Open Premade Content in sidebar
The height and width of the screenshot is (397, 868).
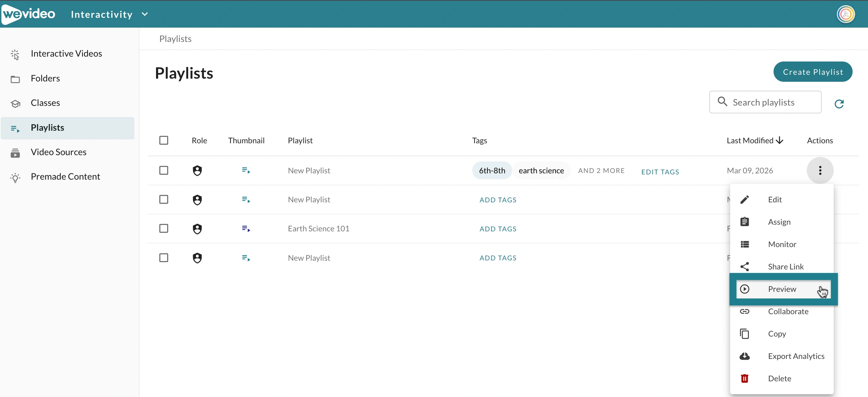[68, 176]
